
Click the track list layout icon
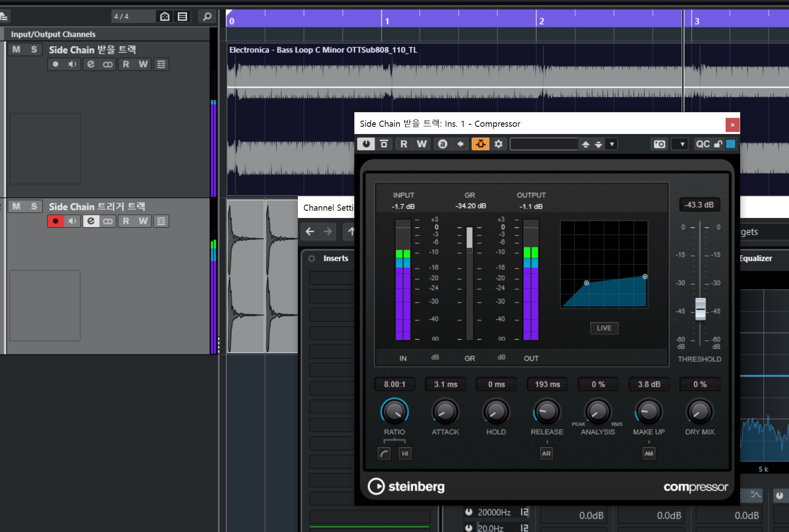pyautogui.click(x=182, y=17)
